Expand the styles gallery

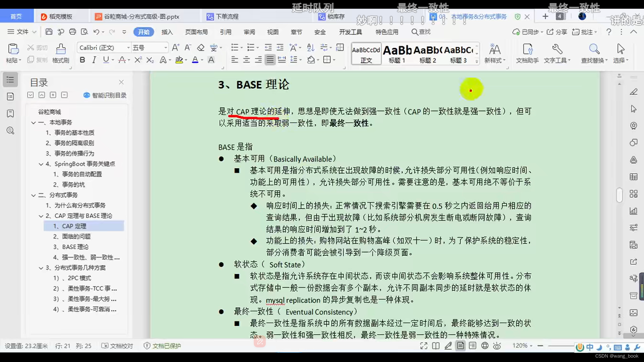(477, 61)
